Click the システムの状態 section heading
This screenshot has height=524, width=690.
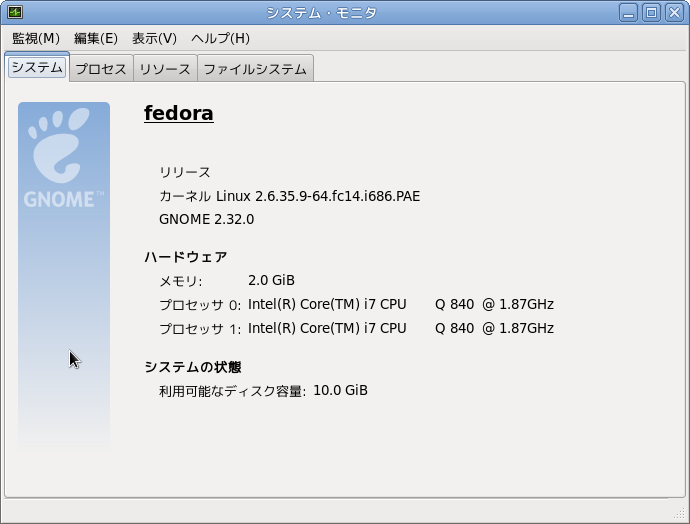tap(193, 367)
